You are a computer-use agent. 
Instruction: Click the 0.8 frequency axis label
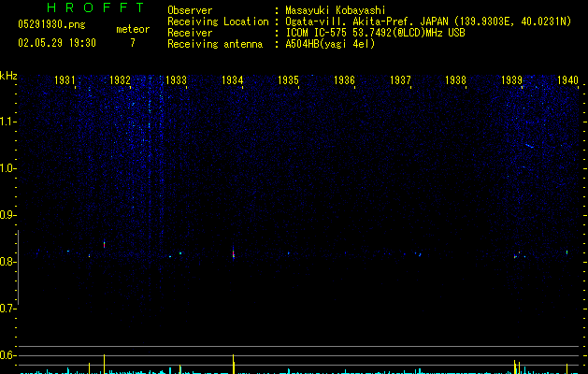7,262
